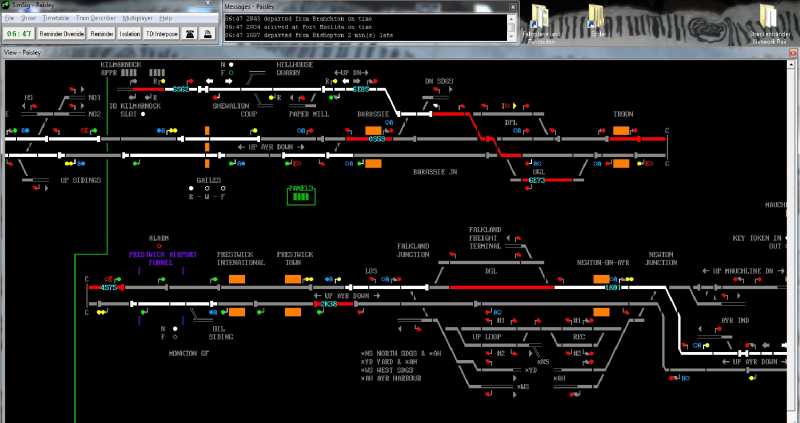Click the red signal below the 6S73 berth
This screenshot has width=800, height=423.
pyautogui.click(x=529, y=187)
